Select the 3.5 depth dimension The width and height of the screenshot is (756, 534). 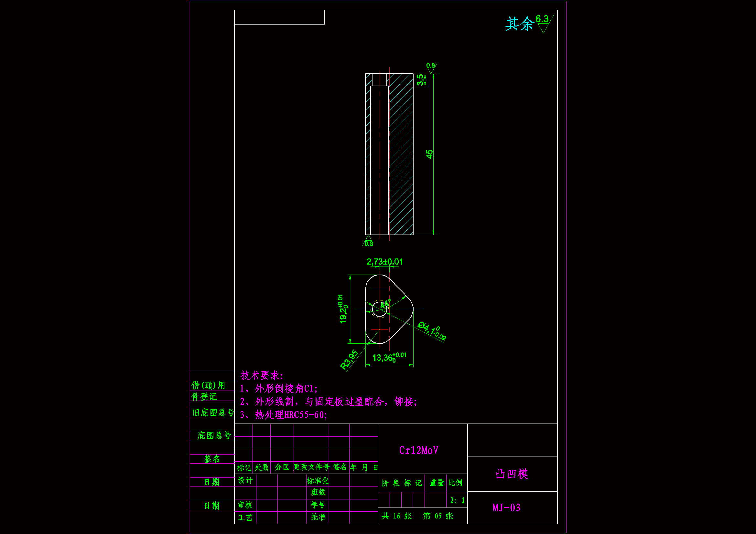[420, 79]
